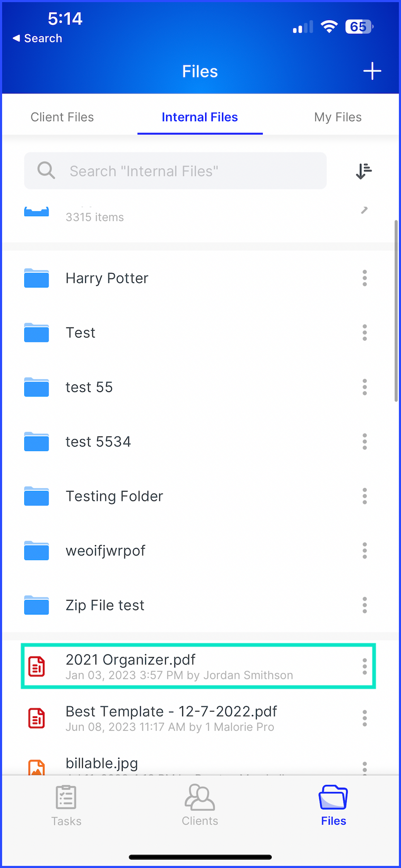This screenshot has width=401, height=868.
Task: Tap the plus icon to add file
Action: click(x=372, y=71)
